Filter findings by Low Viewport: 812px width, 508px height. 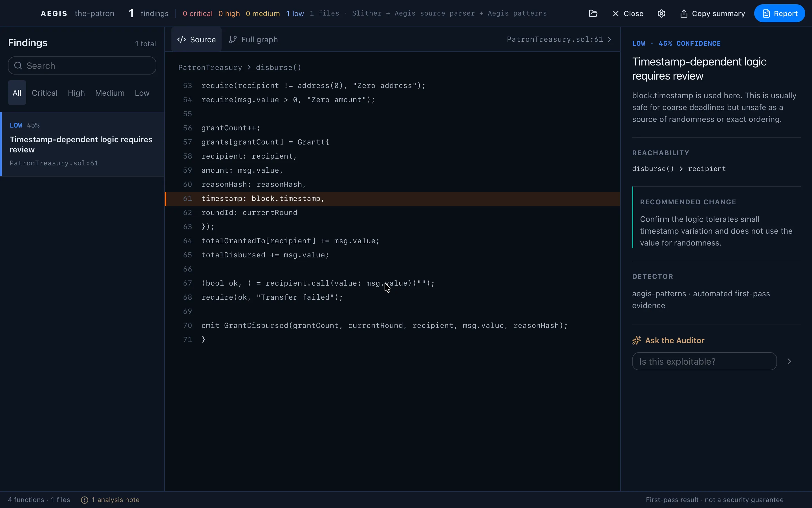142,93
